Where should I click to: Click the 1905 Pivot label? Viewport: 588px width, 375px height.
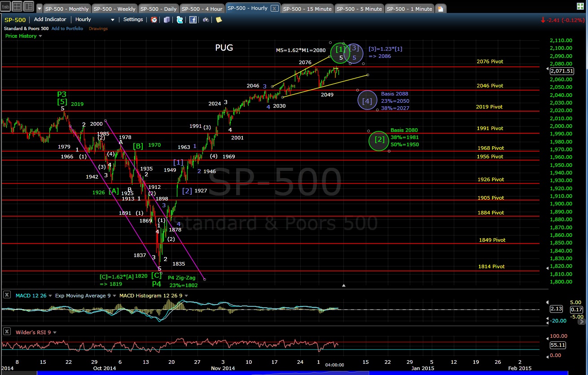(490, 198)
